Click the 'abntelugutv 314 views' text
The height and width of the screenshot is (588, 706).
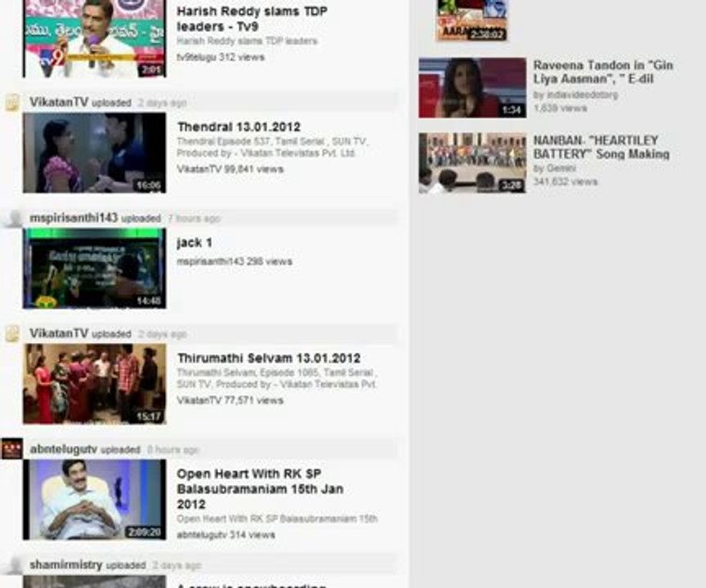pyautogui.click(x=226, y=535)
